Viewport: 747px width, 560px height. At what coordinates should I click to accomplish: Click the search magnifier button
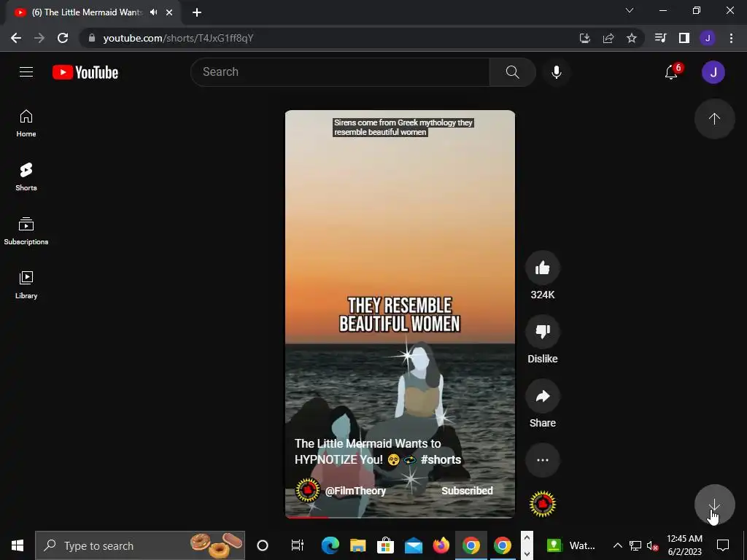(x=513, y=72)
